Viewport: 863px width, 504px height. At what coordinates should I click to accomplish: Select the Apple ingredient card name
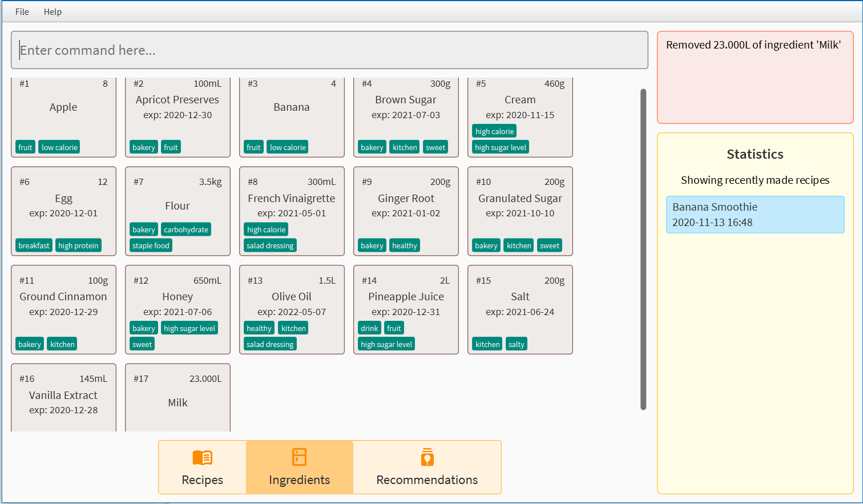point(63,107)
